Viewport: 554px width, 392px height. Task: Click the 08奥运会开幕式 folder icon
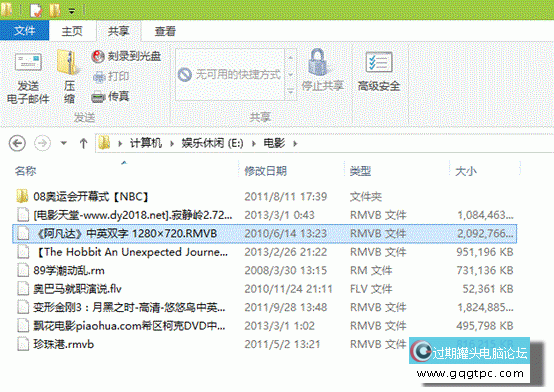22,196
